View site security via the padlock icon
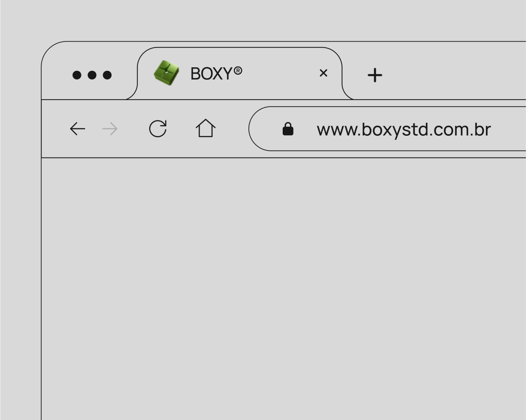The width and height of the screenshot is (526, 420). coord(288,129)
